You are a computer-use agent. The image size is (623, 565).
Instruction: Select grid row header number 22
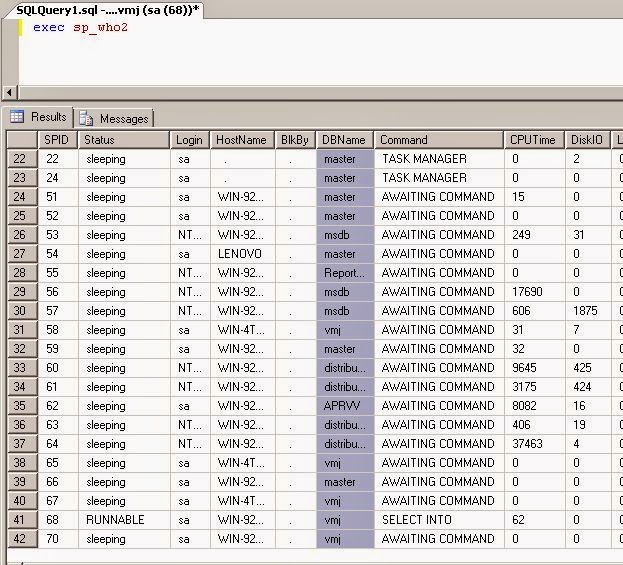pyautogui.click(x=22, y=159)
